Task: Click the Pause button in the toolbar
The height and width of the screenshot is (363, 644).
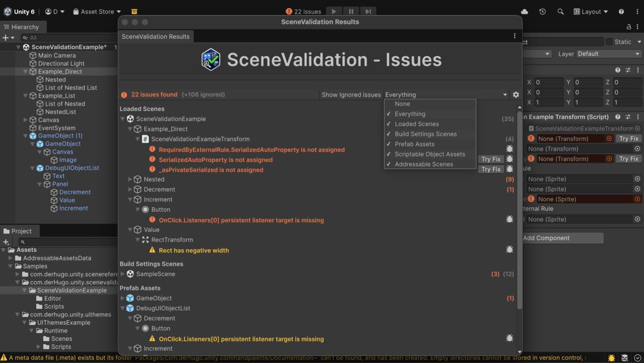Action: coord(351,11)
